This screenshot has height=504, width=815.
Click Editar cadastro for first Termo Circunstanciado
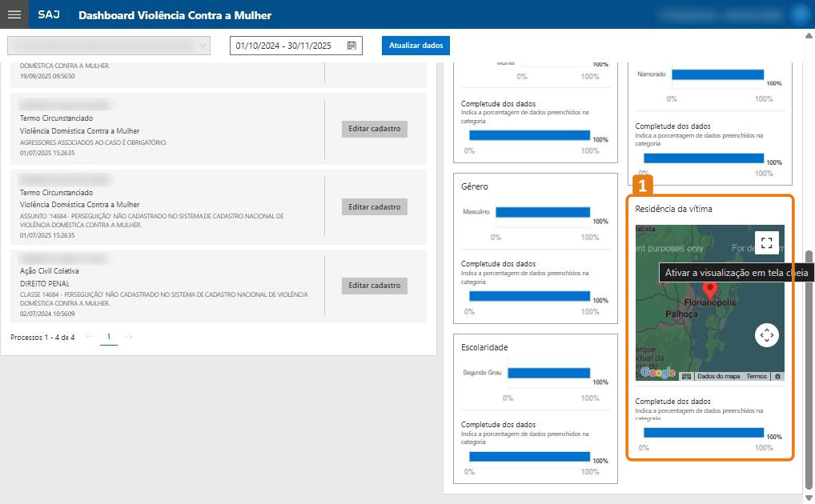pos(374,129)
